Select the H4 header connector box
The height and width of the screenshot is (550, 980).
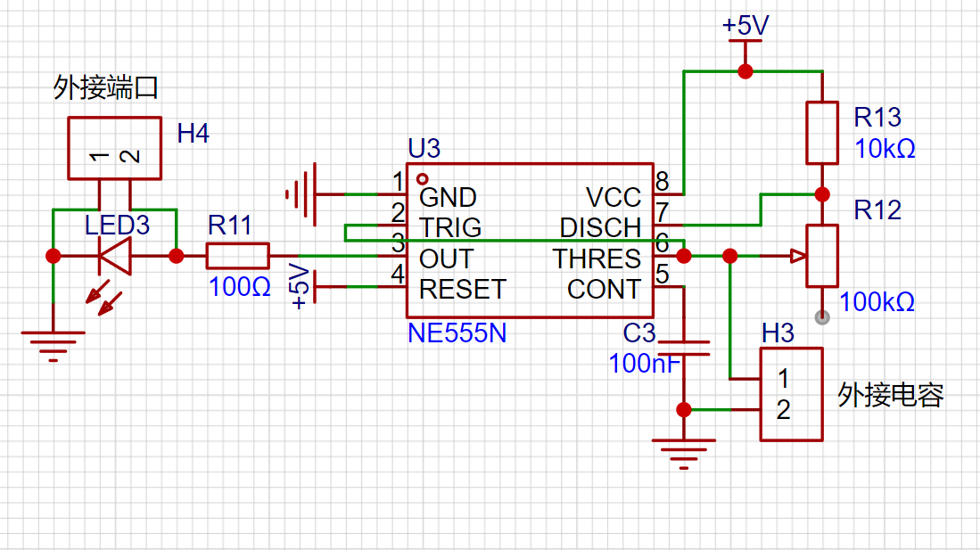(114, 148)
